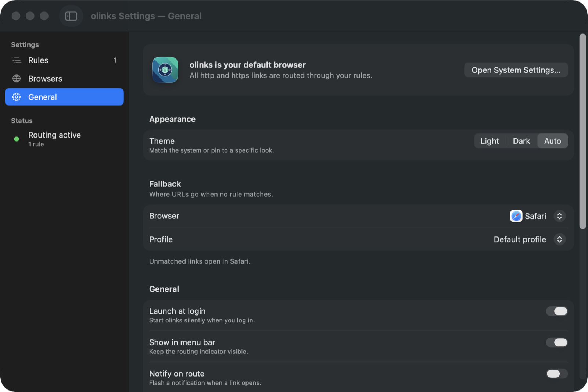Click the rules count badge "1"
588x392 pixels.
115,60
